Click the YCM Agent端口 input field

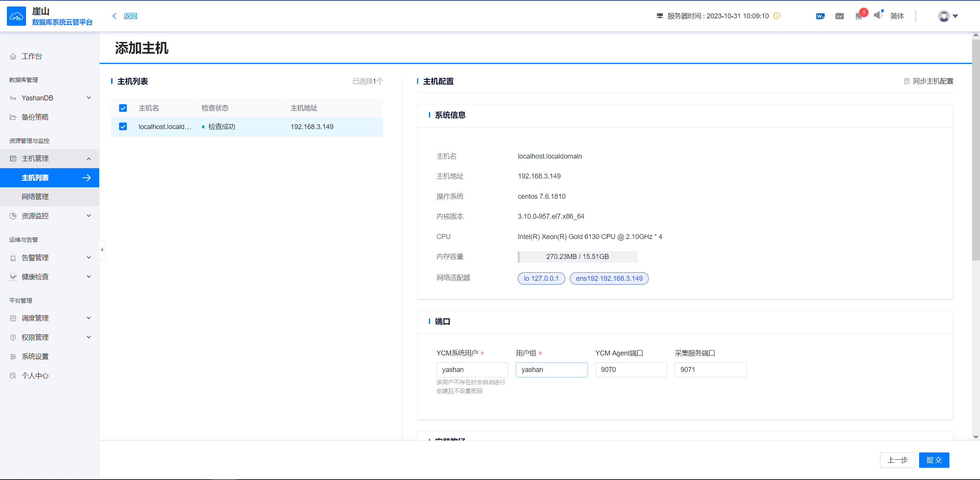click(631, 370)
